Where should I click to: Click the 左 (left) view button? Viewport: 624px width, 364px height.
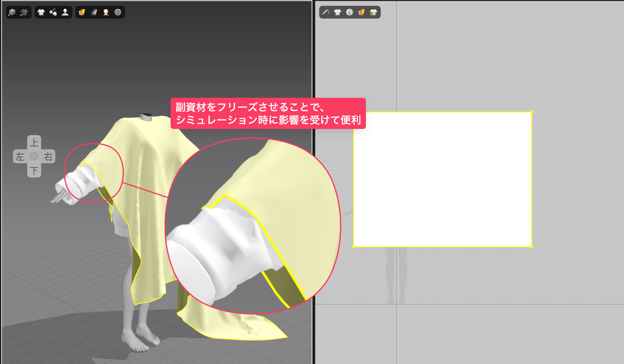(x=20, y=156)
